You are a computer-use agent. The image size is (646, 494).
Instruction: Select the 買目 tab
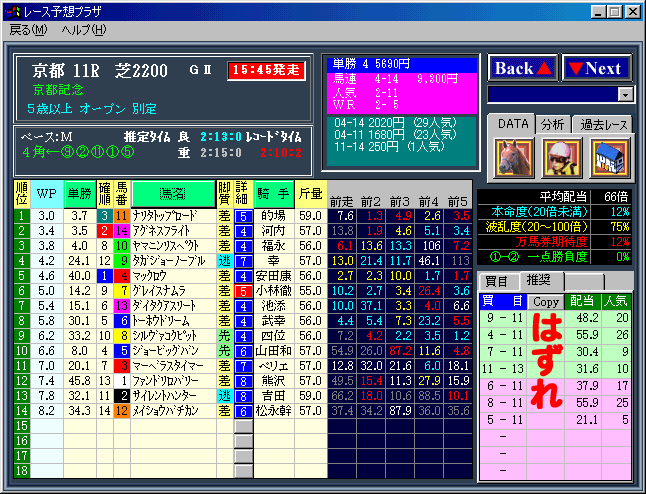(497, 281)
